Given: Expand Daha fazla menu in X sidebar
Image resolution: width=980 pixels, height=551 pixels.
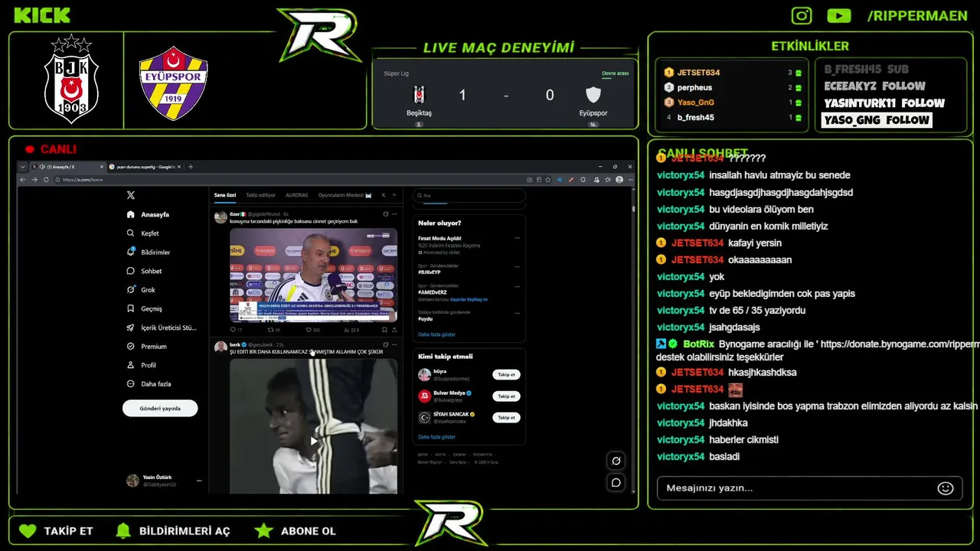Looking at the screenshot, I should coord(149,384).
